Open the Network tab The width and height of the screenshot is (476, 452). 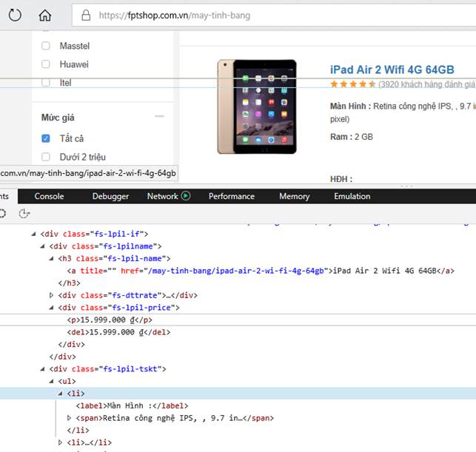[x=162, y=196]
